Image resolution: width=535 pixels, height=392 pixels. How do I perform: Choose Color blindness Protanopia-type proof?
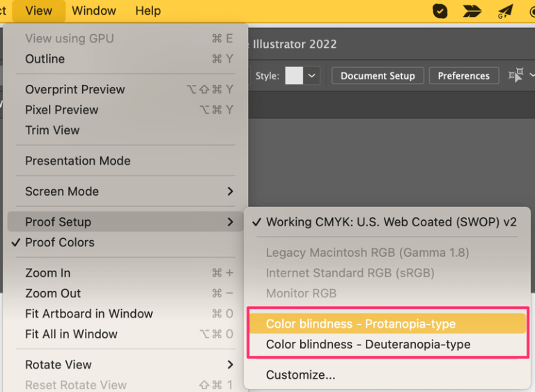(361, 324)
